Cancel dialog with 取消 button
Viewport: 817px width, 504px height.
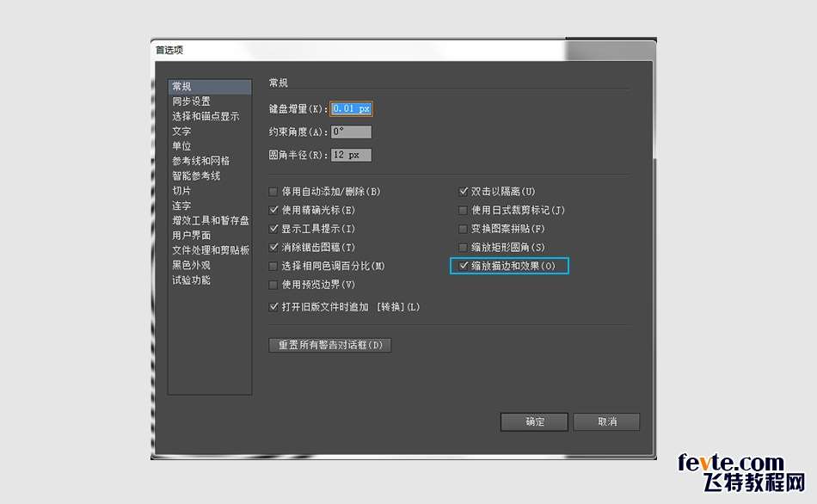point(606,421)
